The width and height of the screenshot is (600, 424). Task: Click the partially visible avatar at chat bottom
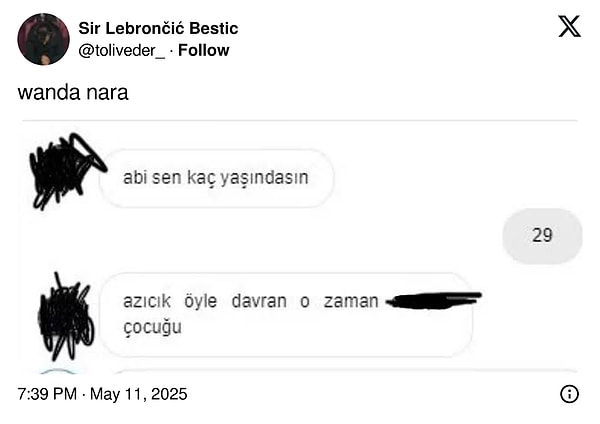point(60,372)
